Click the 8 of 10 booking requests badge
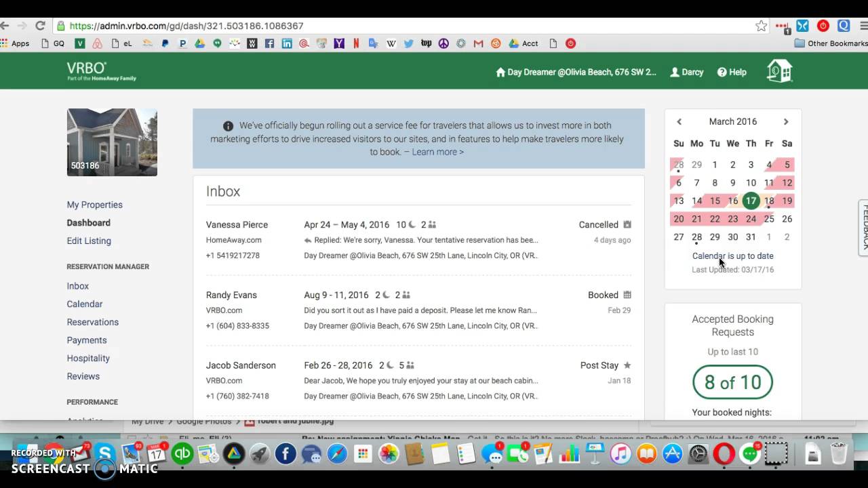This screenshot has width=868, height=488. point(732,382)
